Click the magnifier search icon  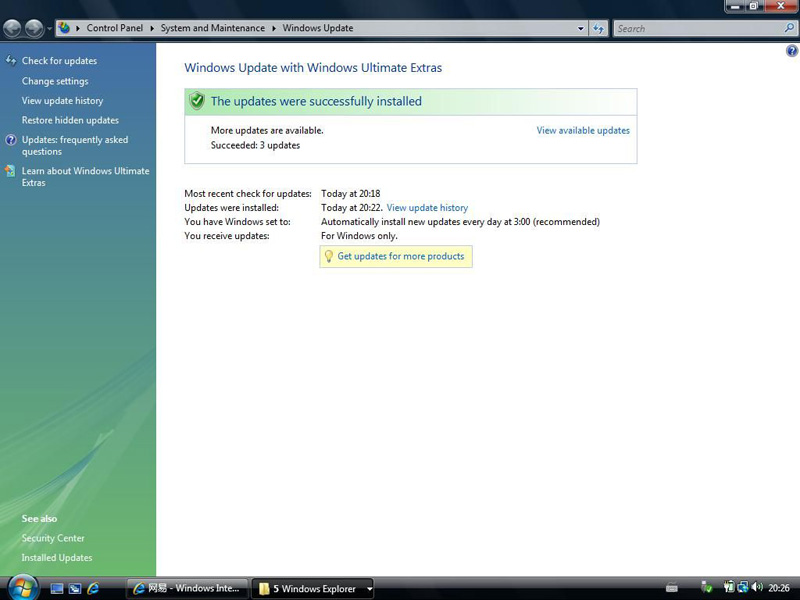pyautogui.click(x=789, y=28)
